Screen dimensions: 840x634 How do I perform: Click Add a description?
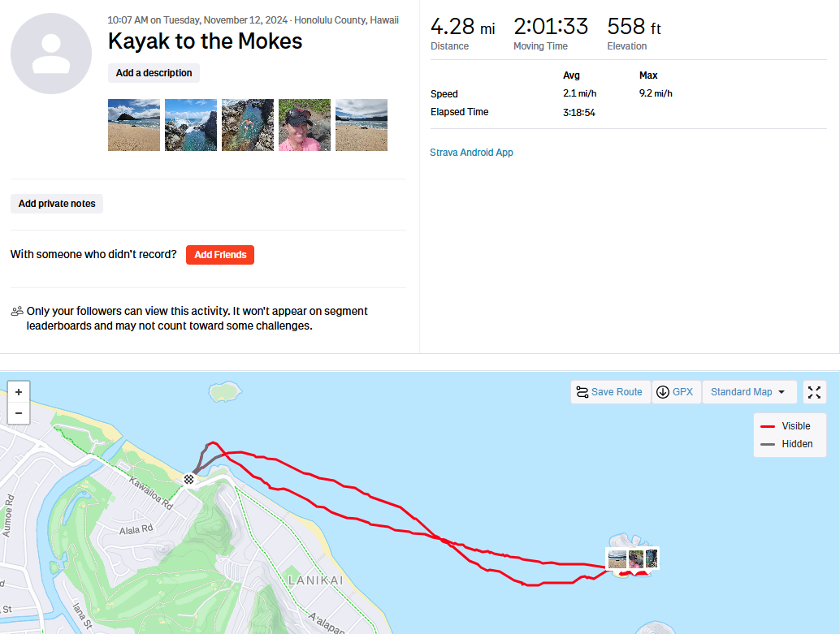[154, 73]
